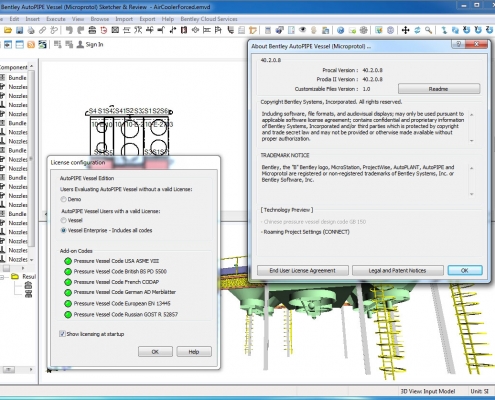
Task: Click the Unit SI status bar entry
Action: click(479, 391)
